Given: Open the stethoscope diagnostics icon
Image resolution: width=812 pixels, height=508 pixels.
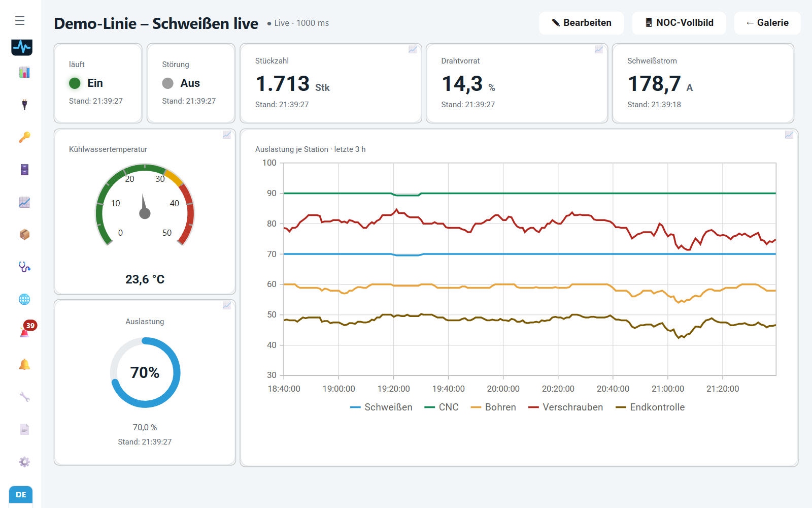Looking at the screenshot, I should click(24, 267).
